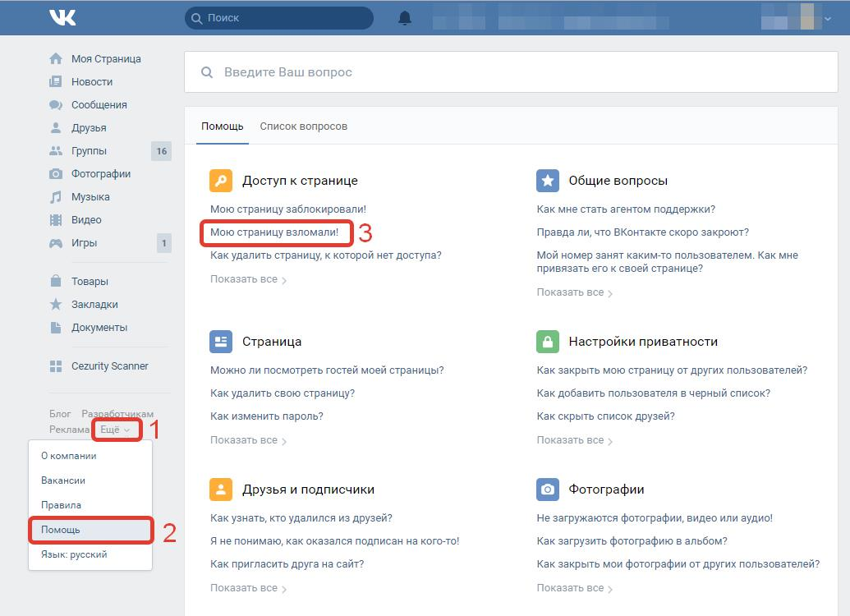Open "Как изменить пароль?" help link
Image resolution: width=850 pixels, height=616 pixels.
266,416
